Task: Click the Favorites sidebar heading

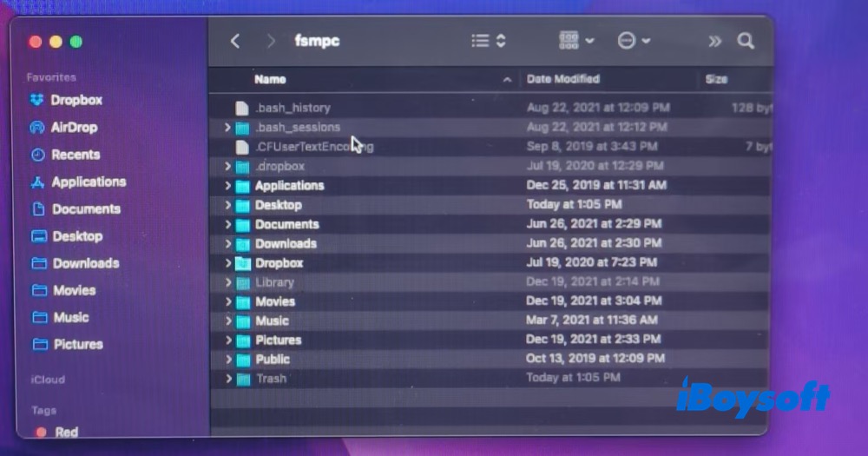Action: point(51,77)
